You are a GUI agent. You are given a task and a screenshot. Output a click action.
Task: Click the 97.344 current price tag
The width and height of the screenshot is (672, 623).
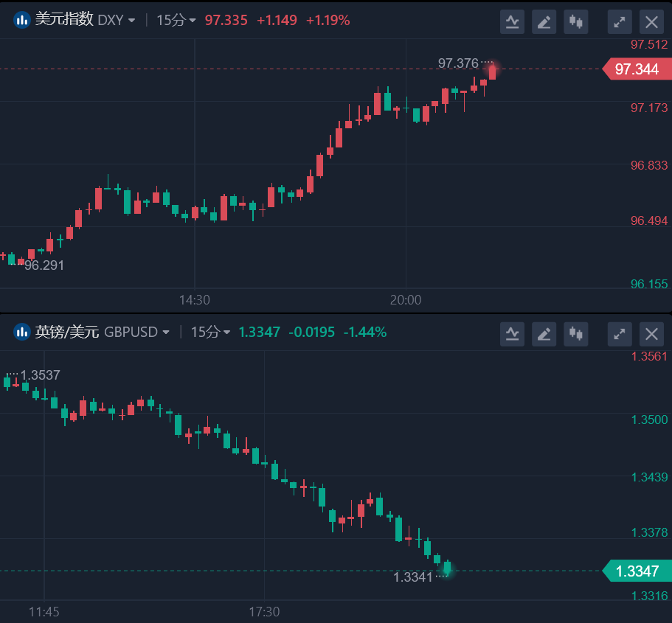[637, 69]
